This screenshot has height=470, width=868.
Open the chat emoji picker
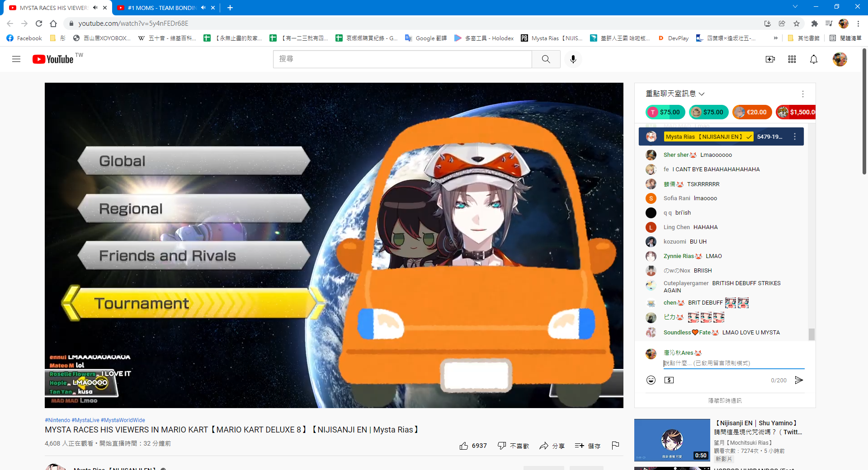(x=651, y=380)
